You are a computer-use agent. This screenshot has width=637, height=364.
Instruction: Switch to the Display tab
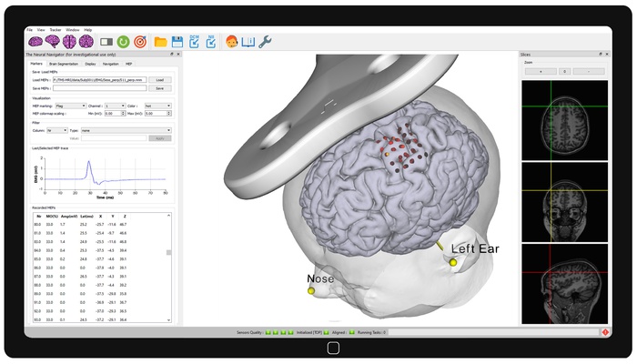pyautogui.click(x=91, y=64)
